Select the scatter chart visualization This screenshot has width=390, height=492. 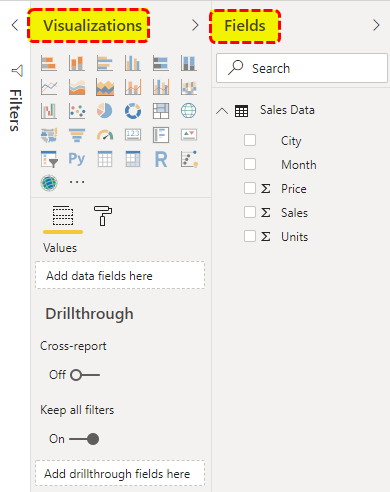pyautogui.click(x=77, y=111)
